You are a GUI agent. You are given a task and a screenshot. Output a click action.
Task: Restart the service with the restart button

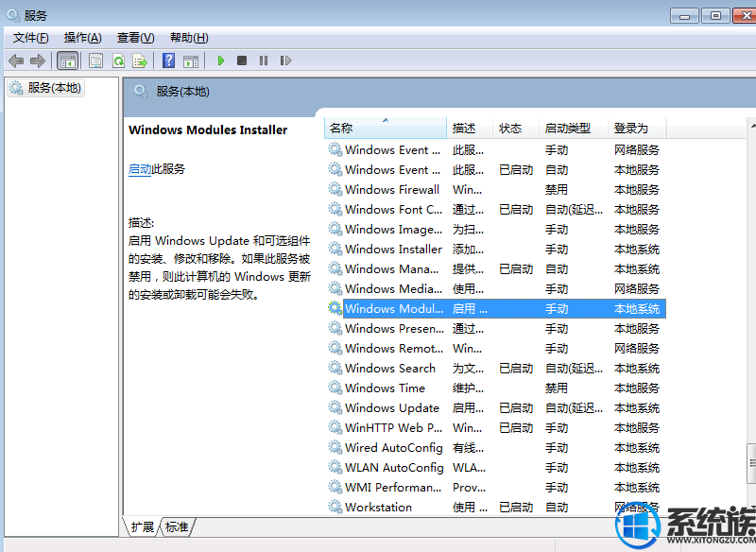(285, 60)
